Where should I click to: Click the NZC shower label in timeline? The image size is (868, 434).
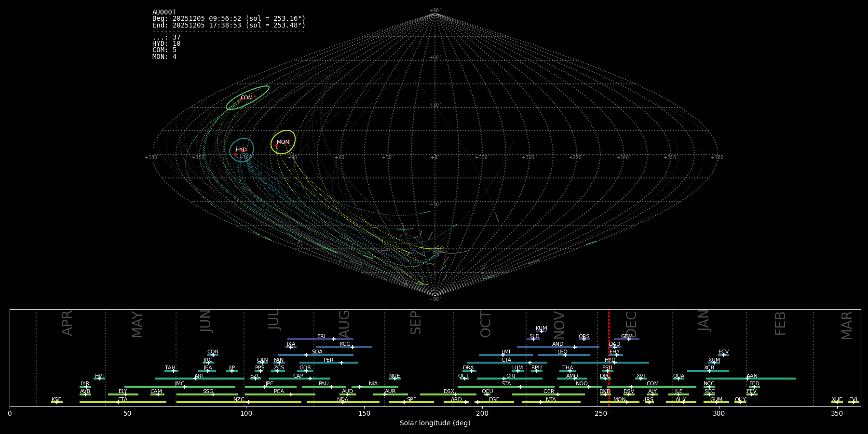[239, 400]
